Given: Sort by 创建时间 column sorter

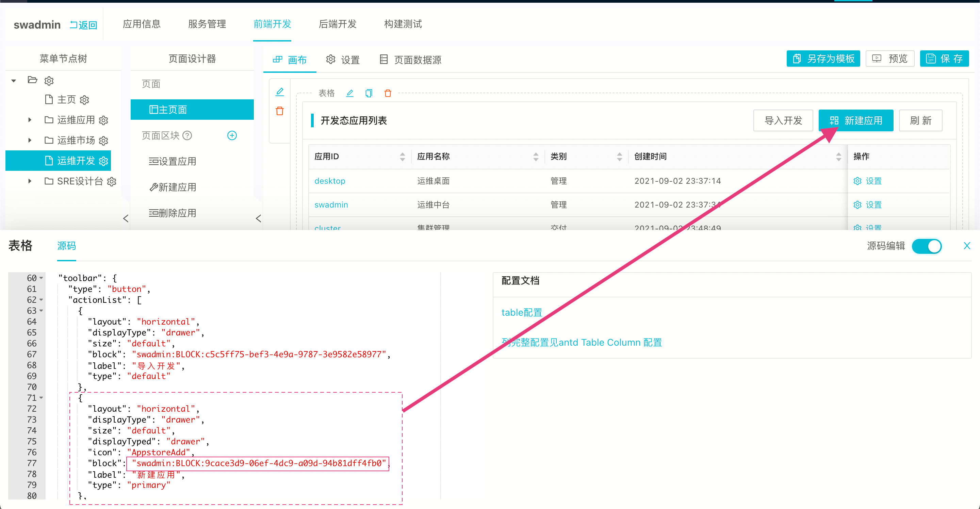Looking at the screenshot, I should (838, 157).
